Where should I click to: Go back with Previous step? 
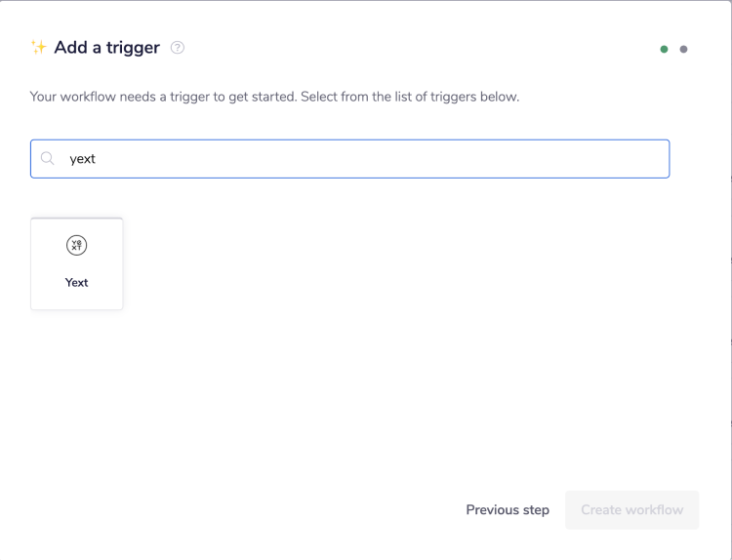tap(508, 509)
